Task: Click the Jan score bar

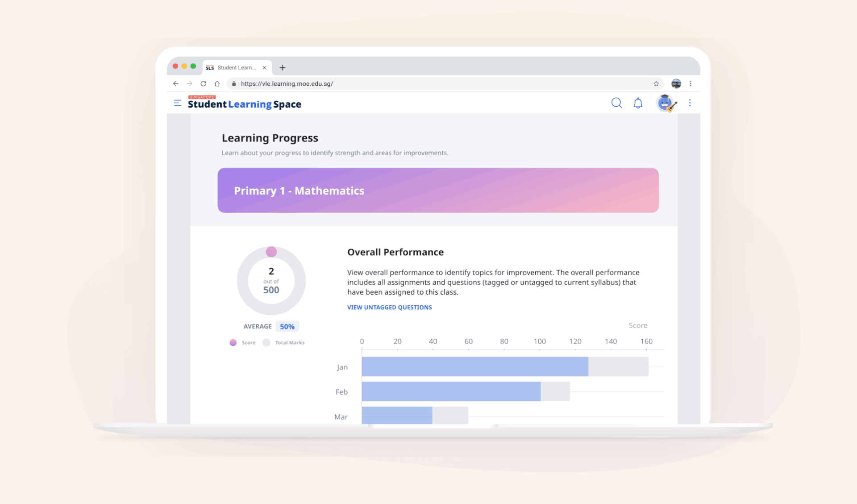Action: pyautogui.click(x=474, y=367)
